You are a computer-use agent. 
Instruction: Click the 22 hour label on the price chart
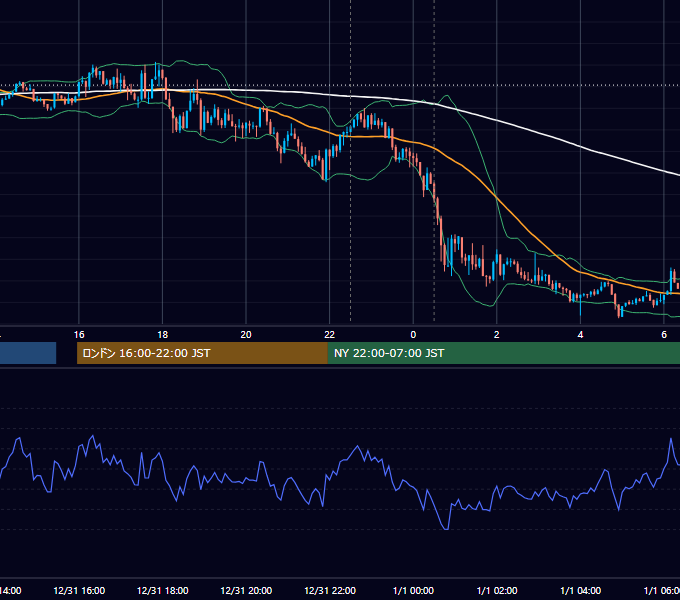330,335
